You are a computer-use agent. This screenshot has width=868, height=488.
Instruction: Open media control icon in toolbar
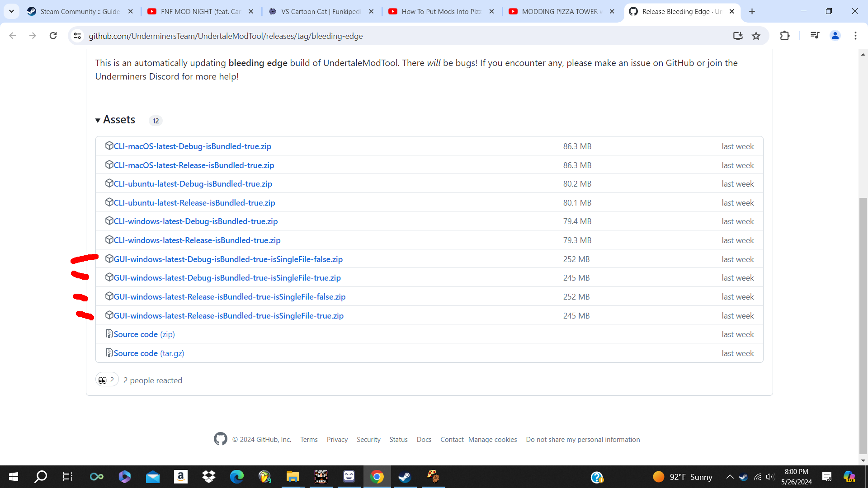click(x=815, y=36)
